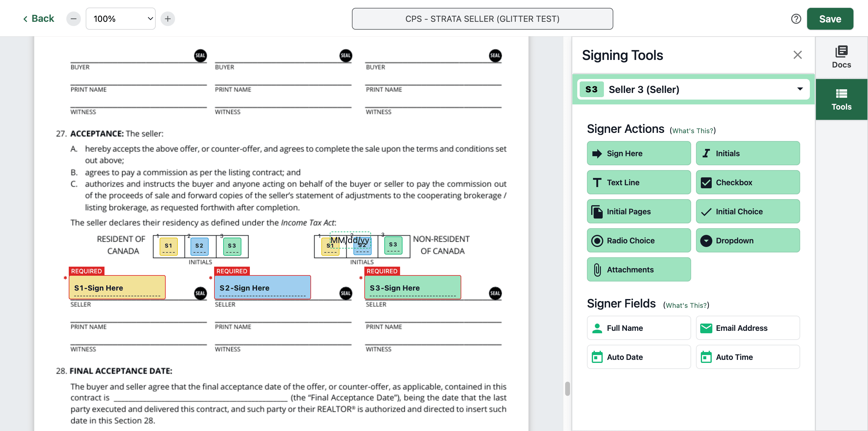This screenshot has height=431, width=868.
Task: Open the 100% zoom level dropdown
Action: (x=121, y=19)
